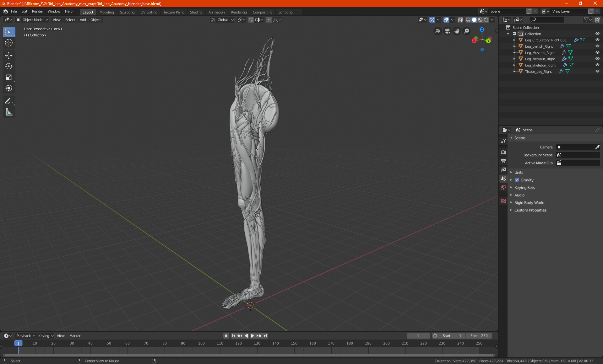Expand Leg_Muscles_Right tree item
Screen dimensions: 603x364
point(514,53)
